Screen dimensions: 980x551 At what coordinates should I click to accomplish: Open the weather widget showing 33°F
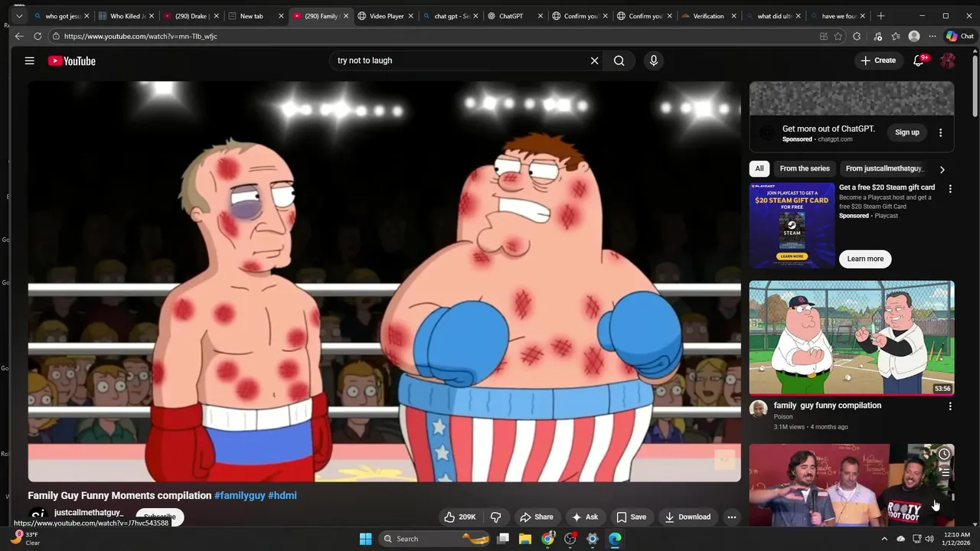coord(25,539)
